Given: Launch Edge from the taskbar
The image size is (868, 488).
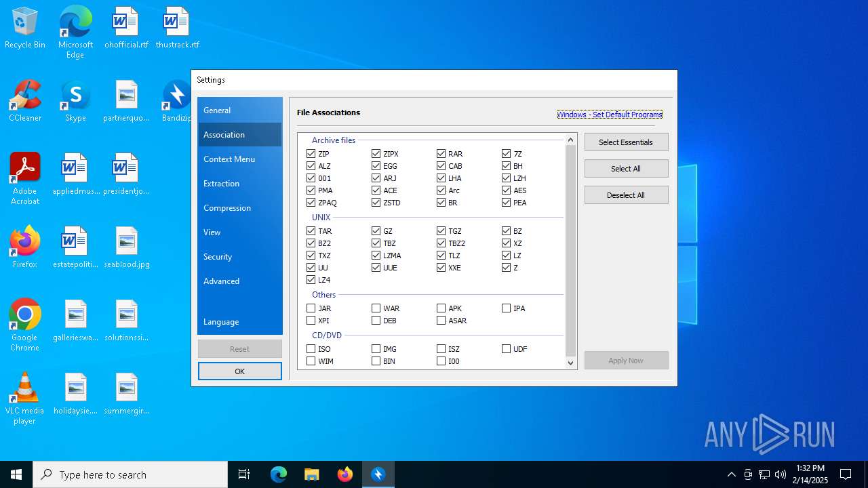Looking at the screenshot, I should click(x=279, y=474).
